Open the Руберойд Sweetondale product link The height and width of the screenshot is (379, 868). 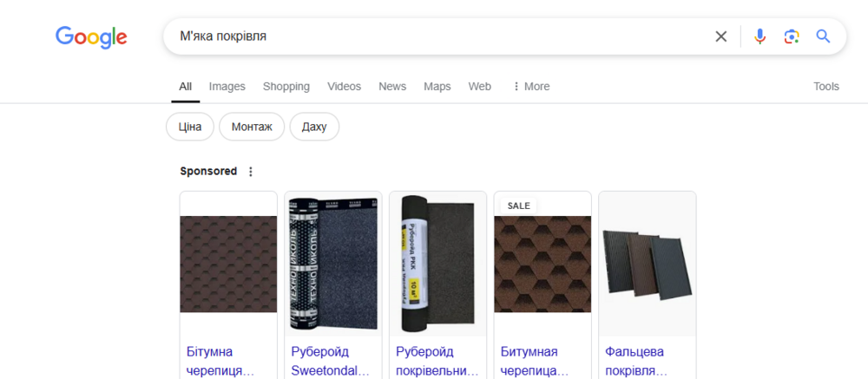point(330,361)
